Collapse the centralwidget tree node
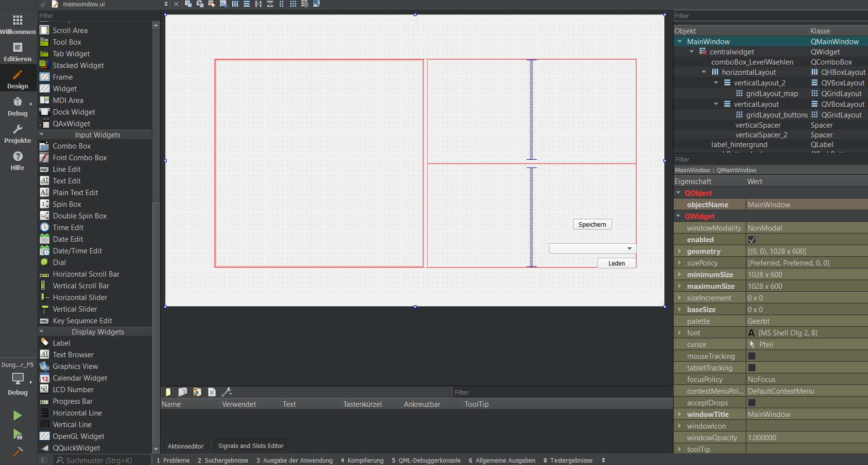Viewport: 868px width, 465px height. 692,52
